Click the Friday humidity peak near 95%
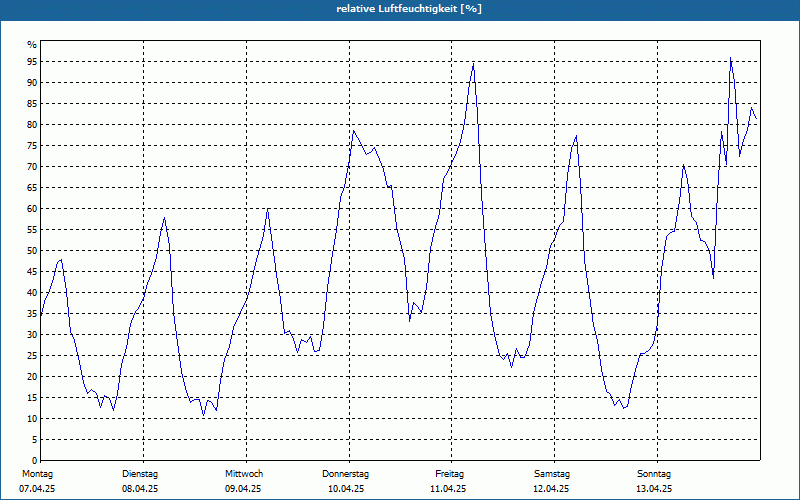Screen dimensions: 800x500 tap(473, 63)
